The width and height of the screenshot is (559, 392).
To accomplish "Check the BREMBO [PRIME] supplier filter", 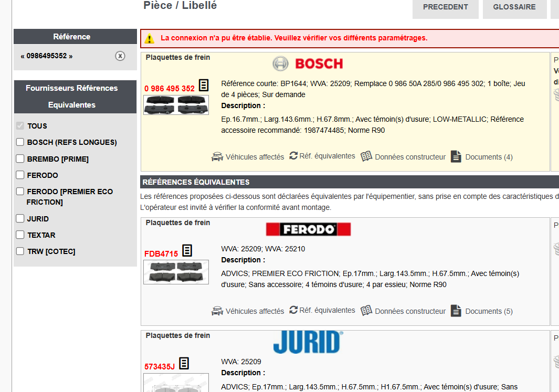I will [x=20, y=158].
